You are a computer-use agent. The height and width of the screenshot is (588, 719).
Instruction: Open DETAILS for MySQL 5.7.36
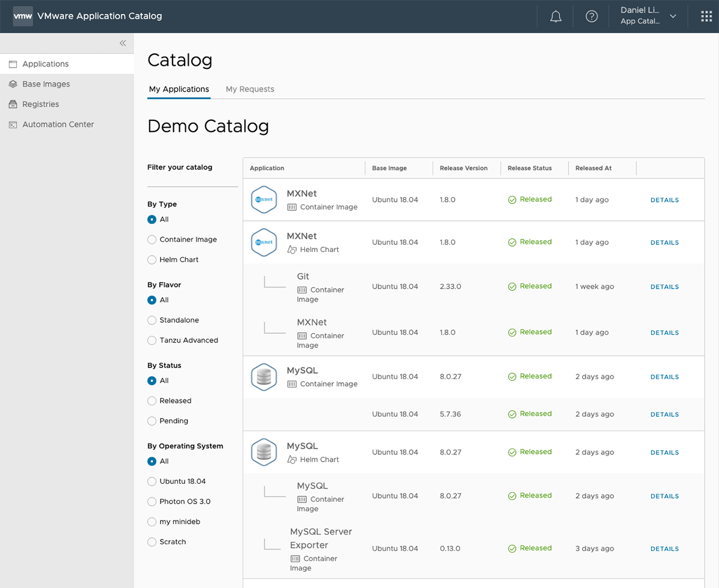coord(664,414)
